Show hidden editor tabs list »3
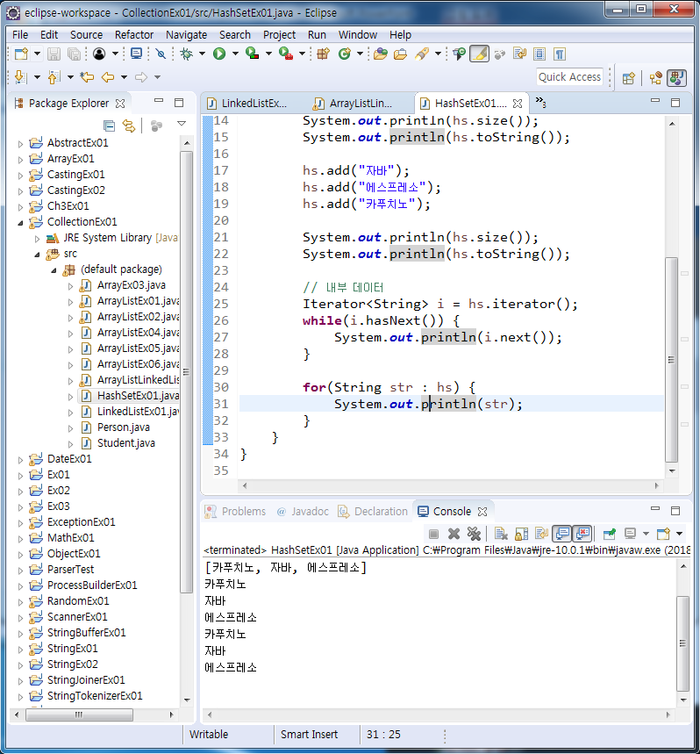Screen dimensions: 700x754 click(541, 102)
